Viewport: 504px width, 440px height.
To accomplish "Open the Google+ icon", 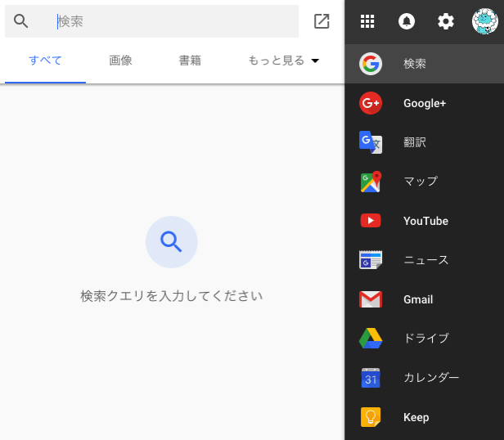I will click(x=371, y=103).
